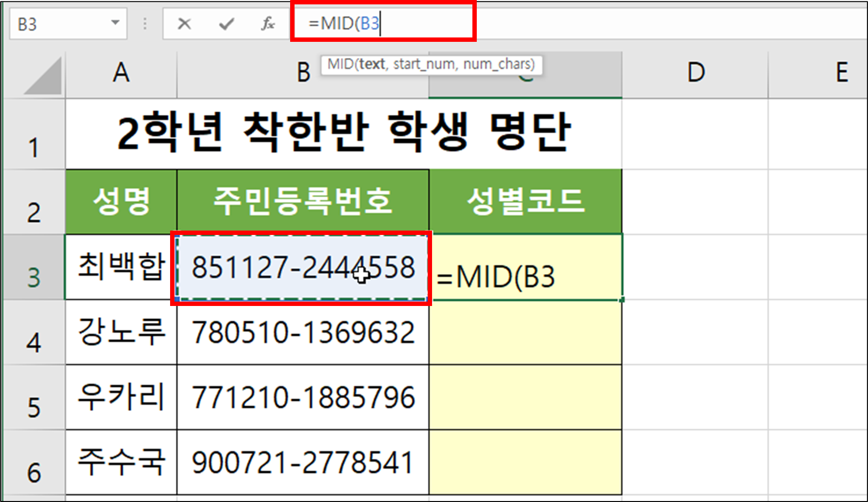Click the Enter checkmark icon in formula bar

tap(226, 22)
